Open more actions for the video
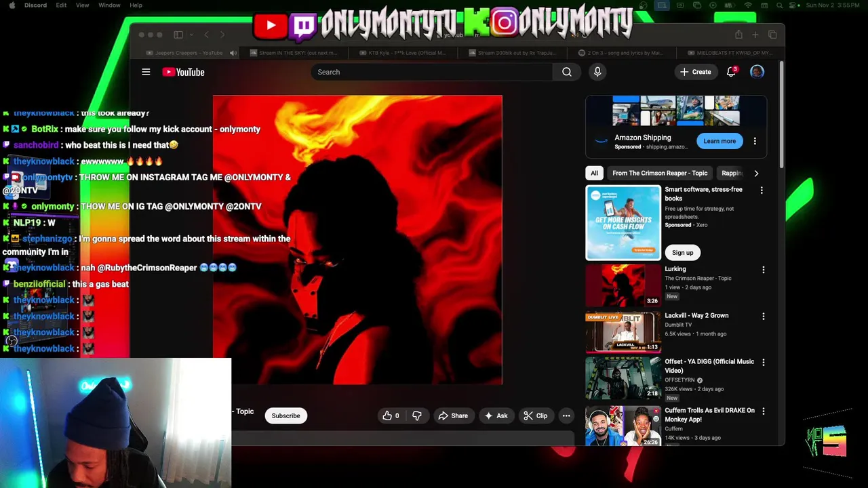Screen dimensions: 868x488 566,415
